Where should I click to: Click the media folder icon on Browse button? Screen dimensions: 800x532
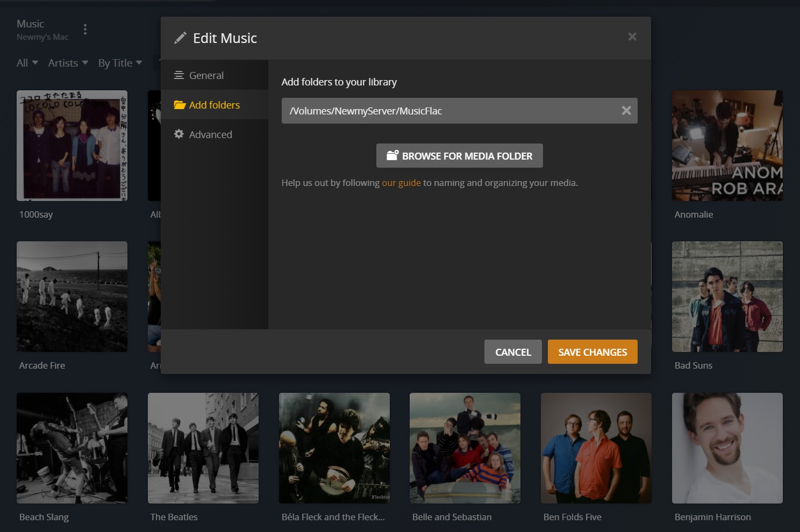pyautogui.click(x=392, y=155)
